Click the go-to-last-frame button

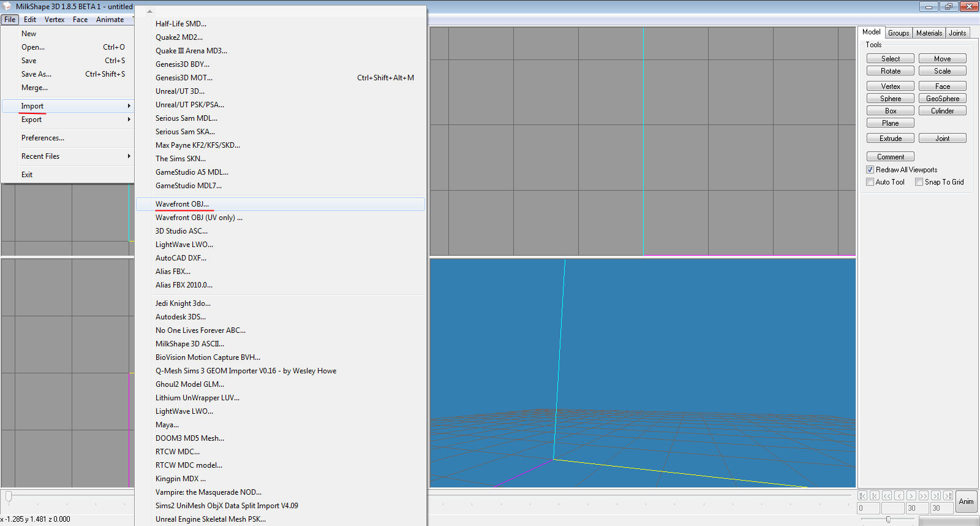click(x=936, y=495)
